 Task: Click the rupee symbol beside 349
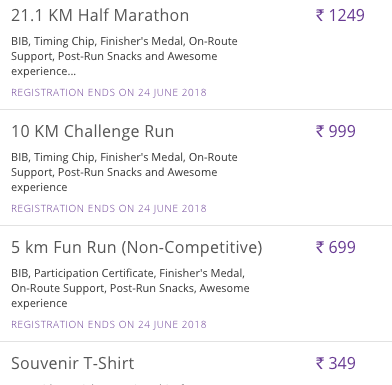coord(320,363)
